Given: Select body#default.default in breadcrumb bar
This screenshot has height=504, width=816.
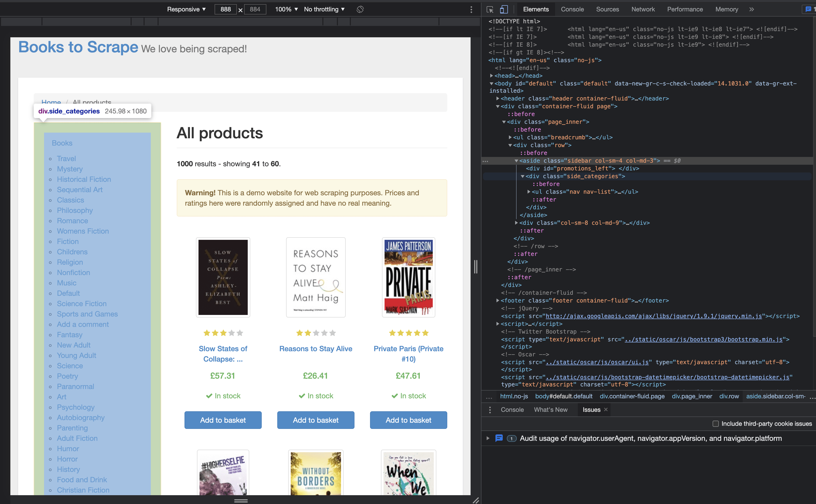Looking at the screenshot, I should (564, 396).
